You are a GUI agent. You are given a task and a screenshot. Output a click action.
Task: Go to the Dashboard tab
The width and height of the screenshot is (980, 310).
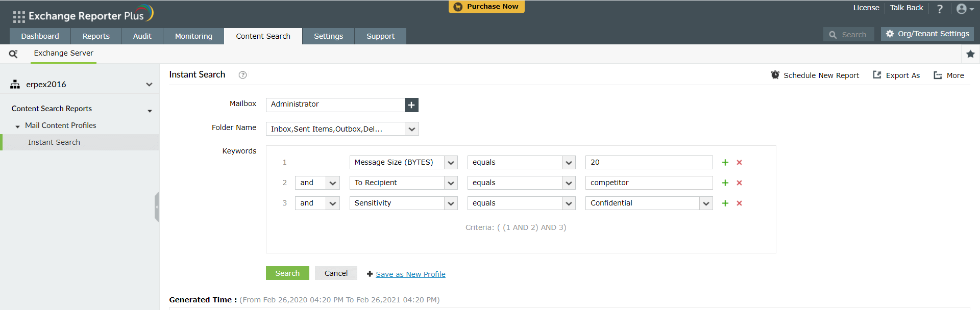(x=40, y=36)
